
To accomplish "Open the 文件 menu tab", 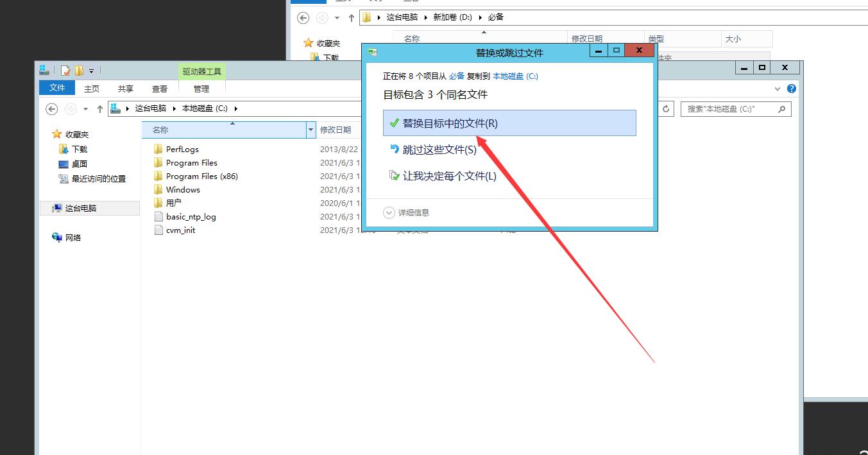I will tap(57, 88).
